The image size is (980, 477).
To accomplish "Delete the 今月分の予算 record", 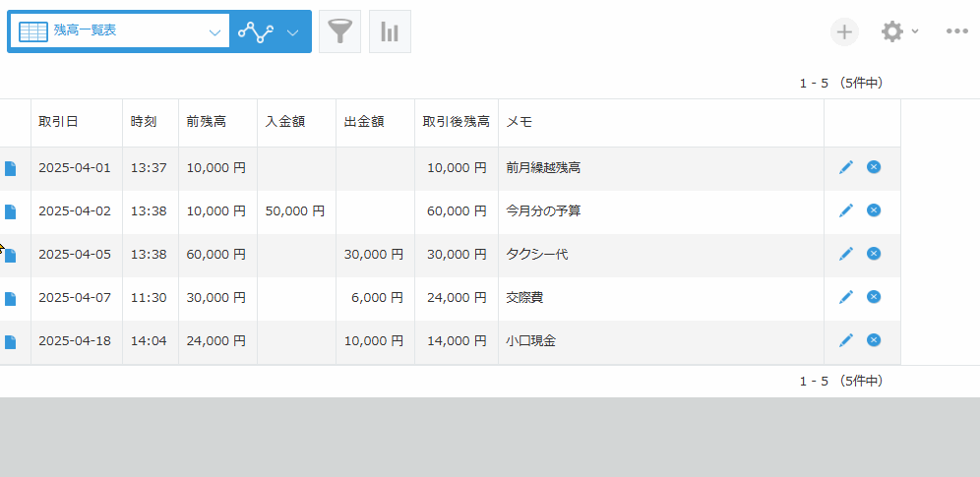I will click(x=874, y=210).
